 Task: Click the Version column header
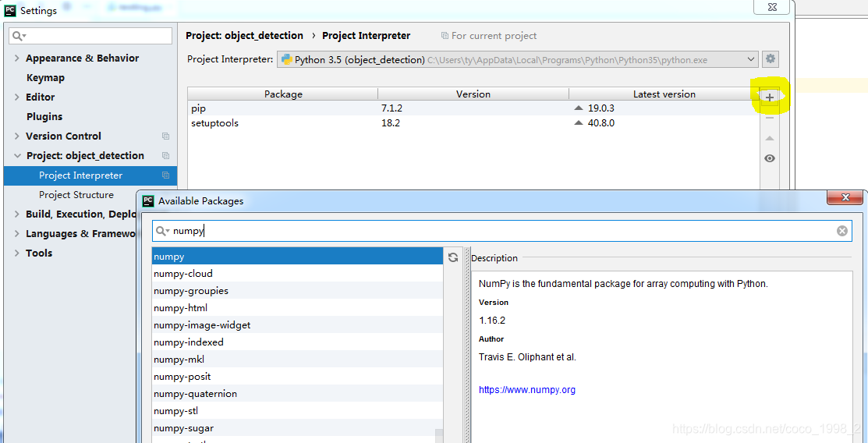click(x=473, y=94)
